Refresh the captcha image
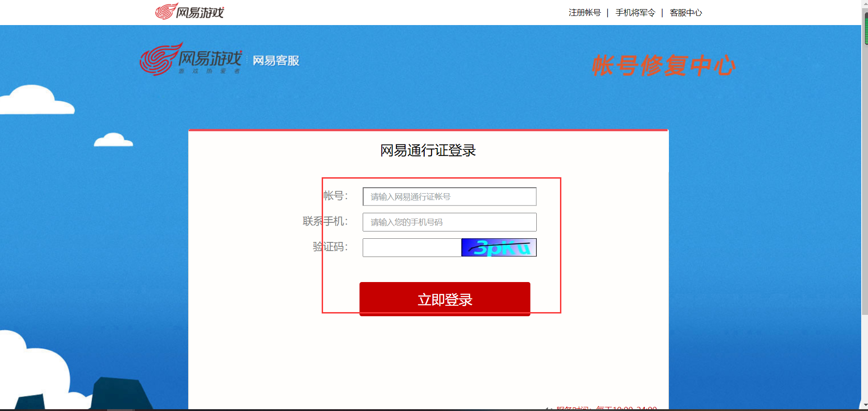Image resolution: width=868 pixels, height=411 pixels. [x=499, y=247]
